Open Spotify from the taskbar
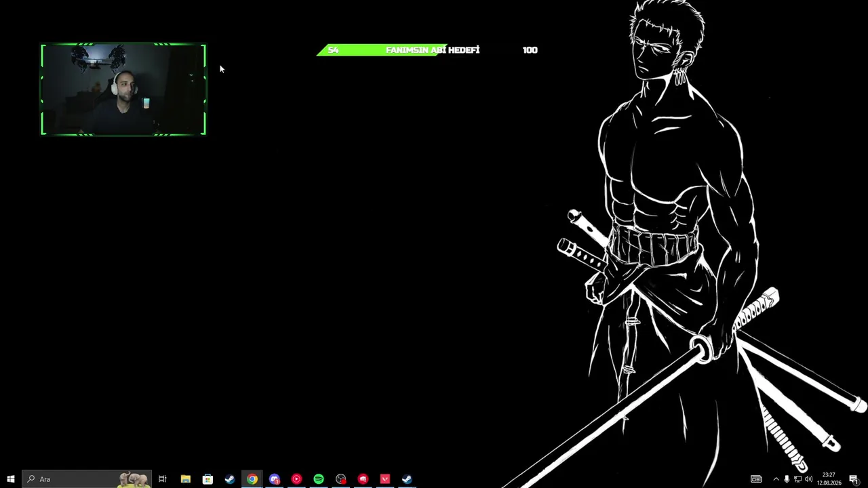This screenshot has height=488, width=868. click(x=319, y=479)
